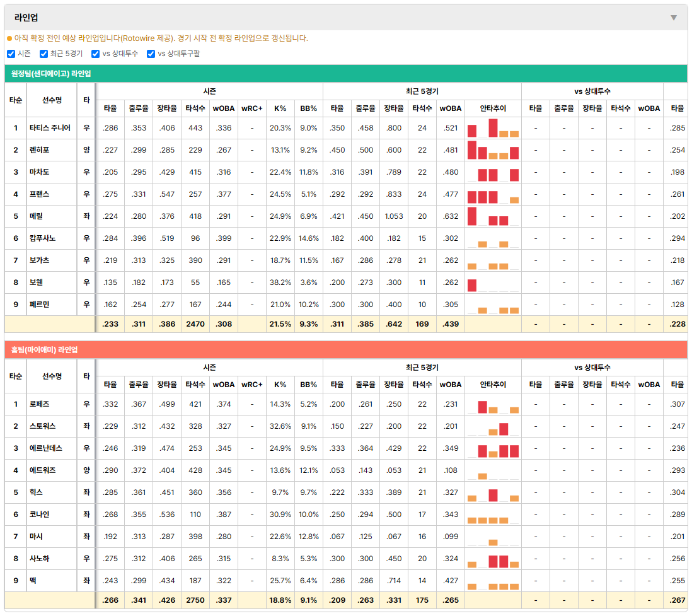The image size is (692, 616).
Task: Click player name 스토워스
Action: pyautogui.click(x=42, y=426)
